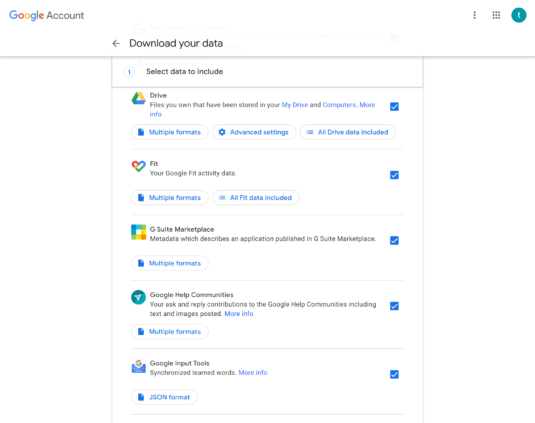Open Multiple formats for Google Help Communities
The image size is (535, 423).
point(170,331)
